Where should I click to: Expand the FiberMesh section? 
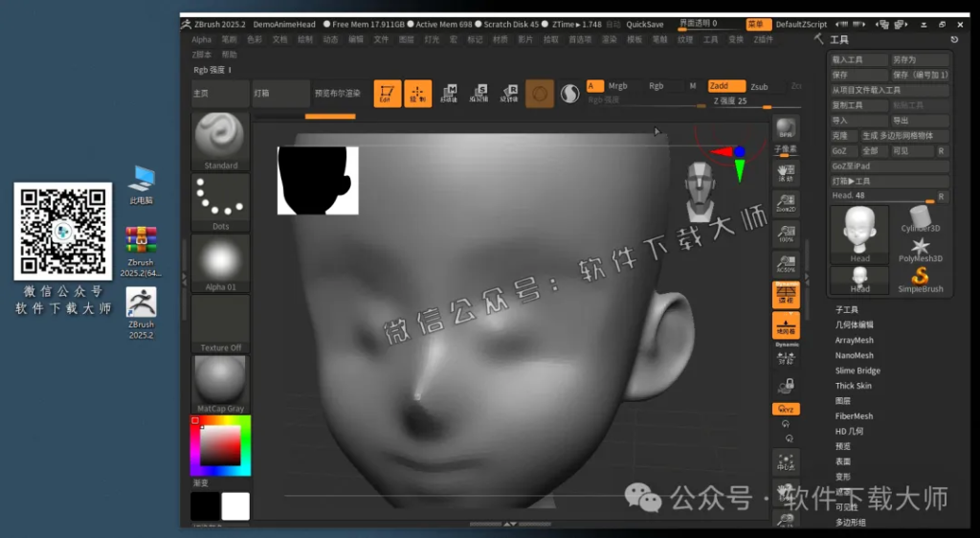point(854,416)
